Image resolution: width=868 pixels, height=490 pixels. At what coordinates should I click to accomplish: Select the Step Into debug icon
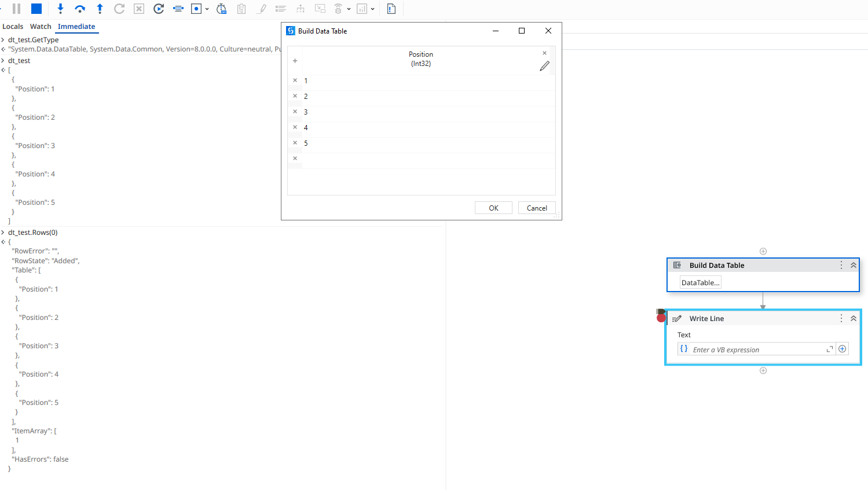(x=60, y=8)
